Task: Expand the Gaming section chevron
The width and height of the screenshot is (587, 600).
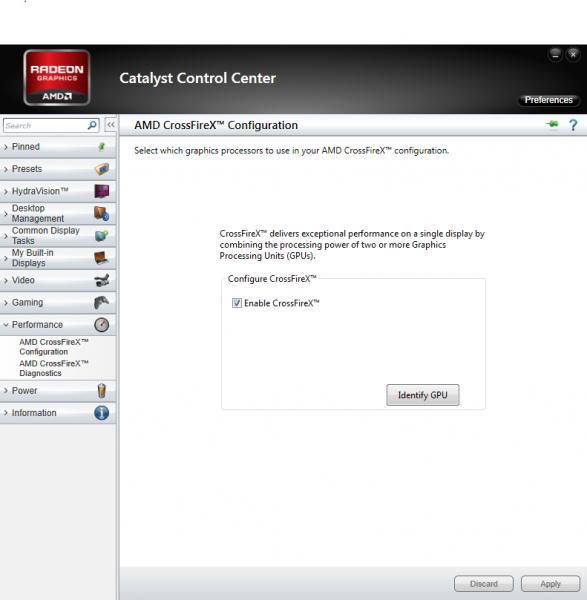Action: click(6, 303)
